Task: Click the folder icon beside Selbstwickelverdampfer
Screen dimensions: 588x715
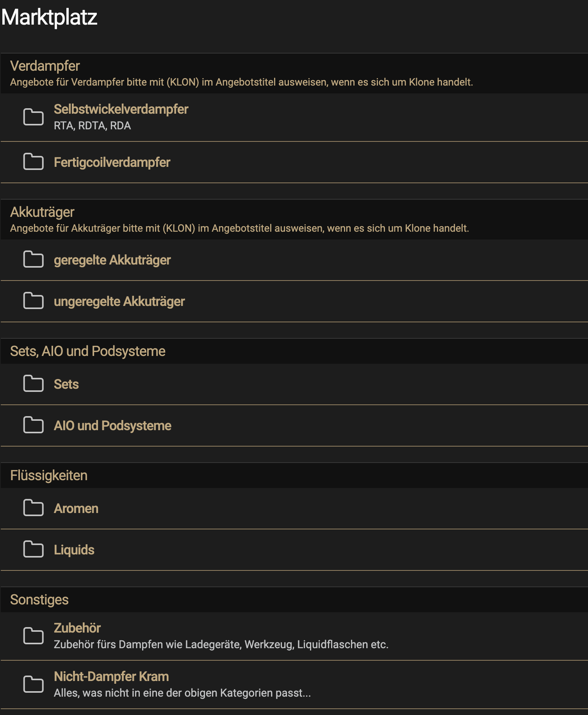Action: click(33, 117)
